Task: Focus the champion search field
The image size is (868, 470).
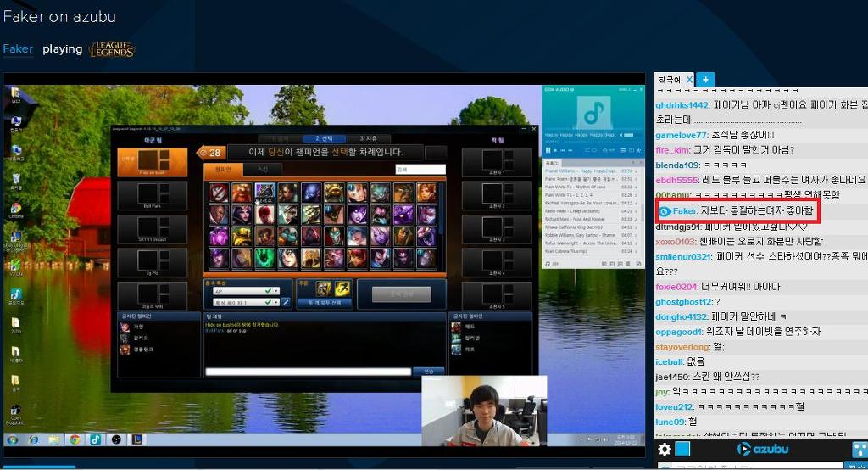Action: [x=420, y=169]
